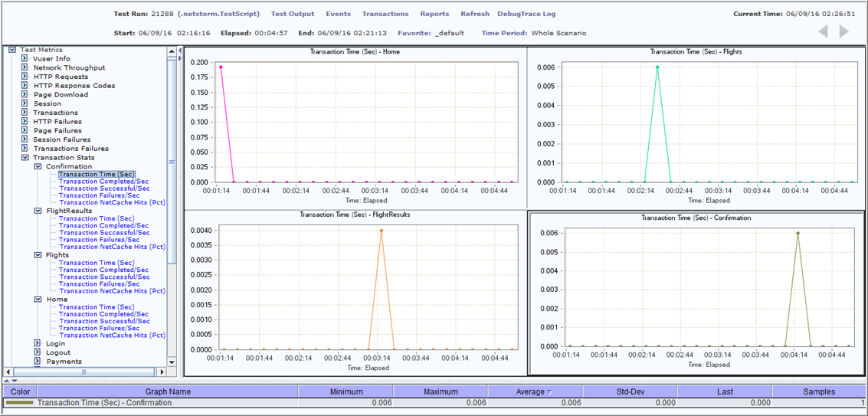Select Transaction Time (Sec) under Flights
Image resolution: width=868 pixels, height=416 pixels.
tap(97, 263)
